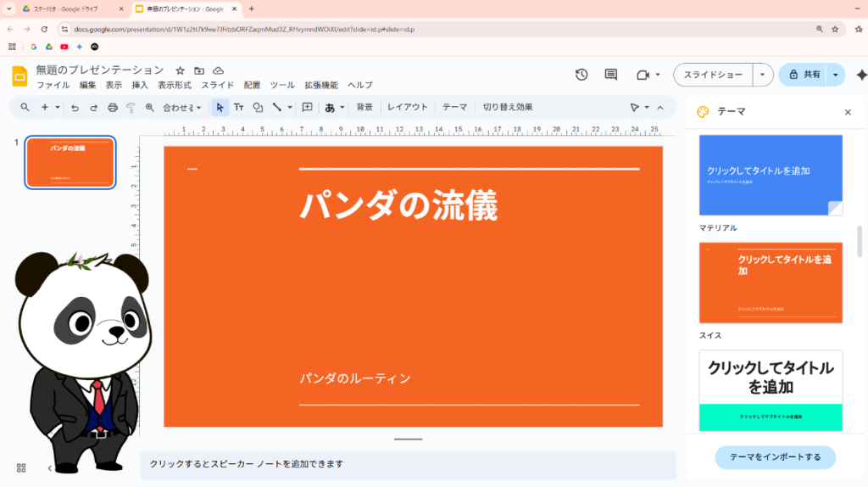
Task: Click the video camera meeting icon
Action: click(x=643, y=75)
